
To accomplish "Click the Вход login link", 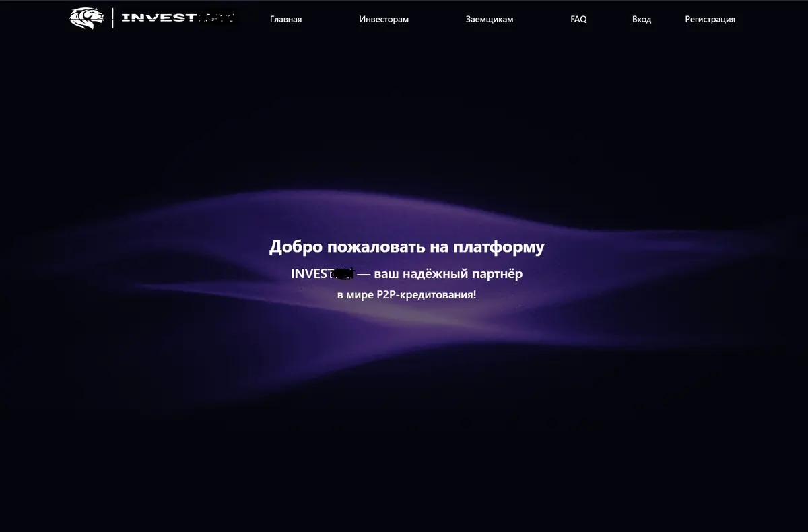I will (642, 19).
